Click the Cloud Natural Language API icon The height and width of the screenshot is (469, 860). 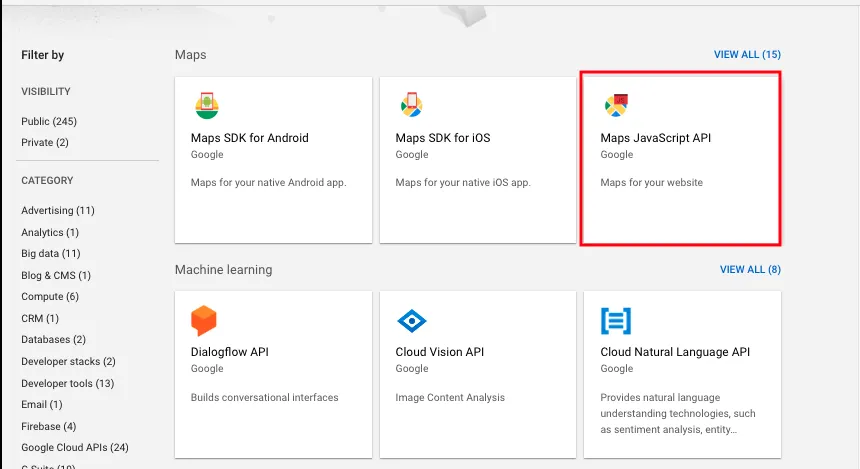[x=616, y=321]
